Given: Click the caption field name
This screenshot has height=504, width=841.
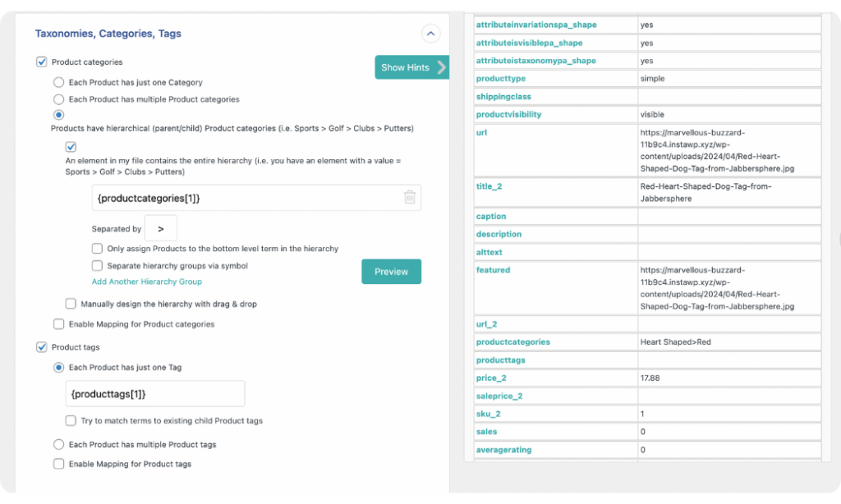Looking at the screenshot, I should tap(491, 216).
